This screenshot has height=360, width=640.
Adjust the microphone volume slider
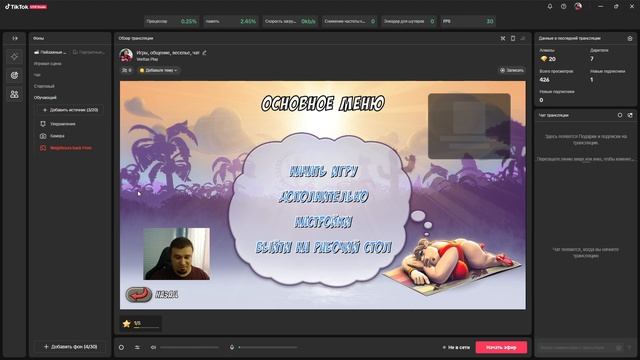point(268,347)
